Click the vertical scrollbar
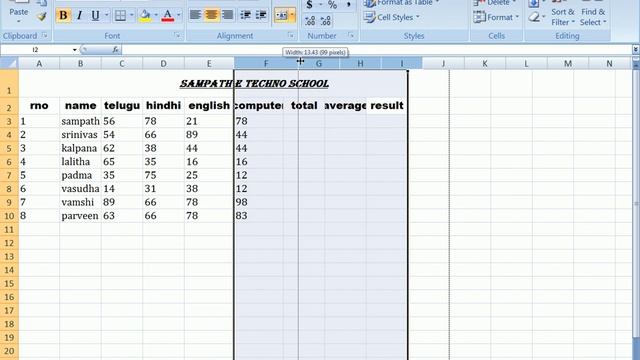Image resolution: width=640 pixels, height=360 pixels. click(x=636, y=203)
